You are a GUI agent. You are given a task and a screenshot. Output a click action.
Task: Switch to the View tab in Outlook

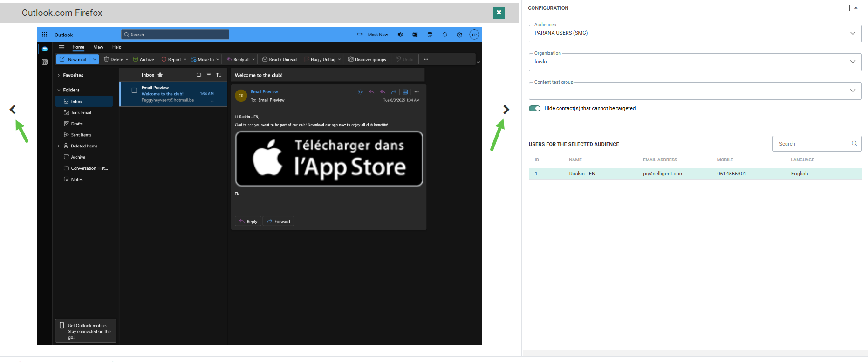point(98,47)
